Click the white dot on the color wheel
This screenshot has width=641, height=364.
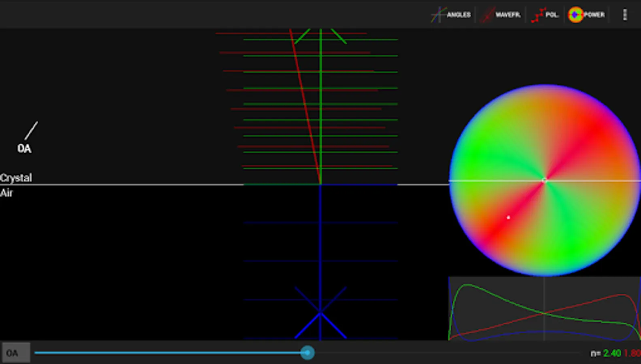click(508, 218)
